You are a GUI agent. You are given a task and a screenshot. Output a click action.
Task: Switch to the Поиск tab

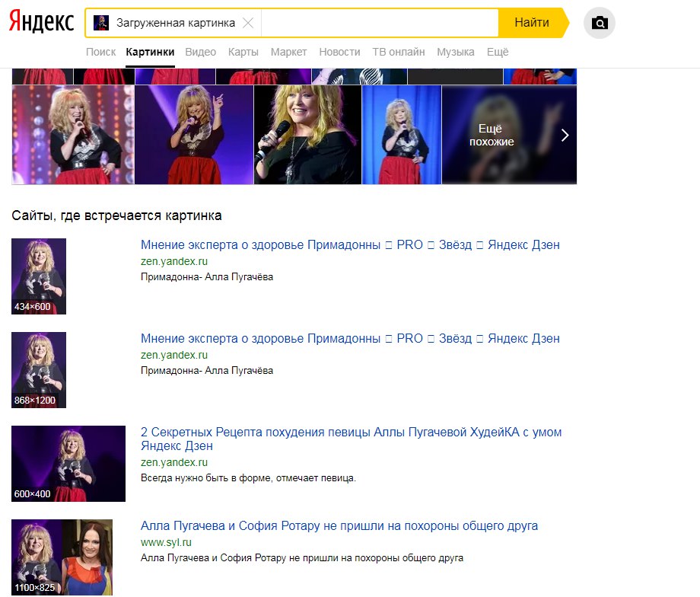tap(101, 52)
